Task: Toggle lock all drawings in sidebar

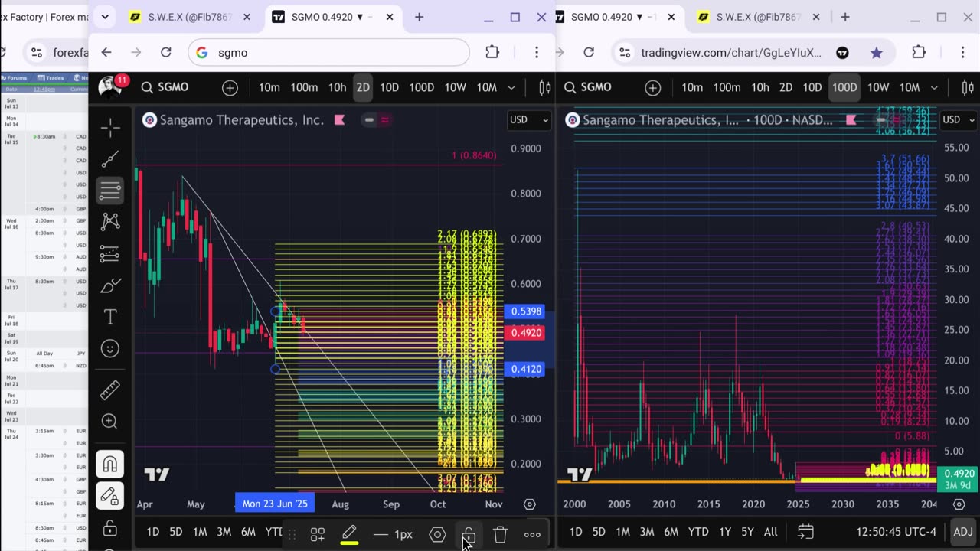Action: pos(110,529)
